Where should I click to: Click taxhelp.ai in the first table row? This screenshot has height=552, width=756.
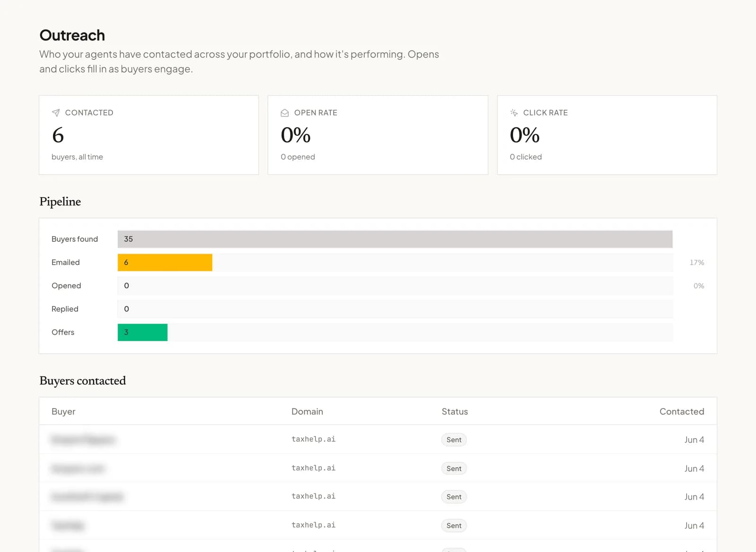tap(313, 439)
